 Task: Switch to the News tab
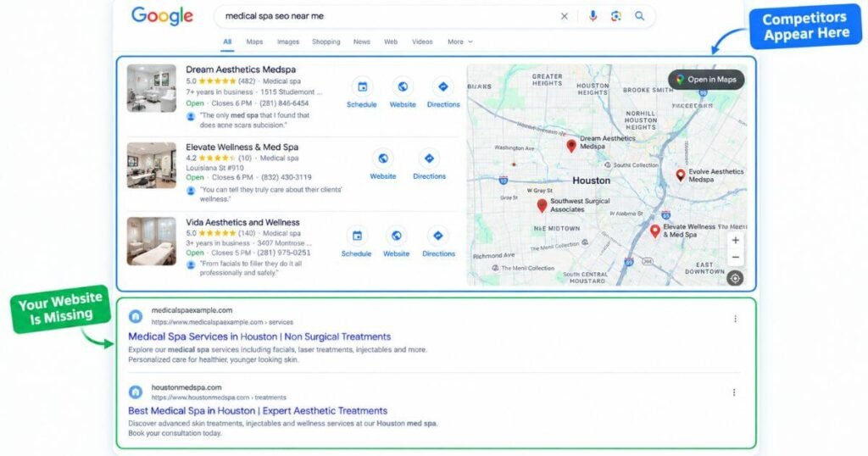tap(361, 42)
